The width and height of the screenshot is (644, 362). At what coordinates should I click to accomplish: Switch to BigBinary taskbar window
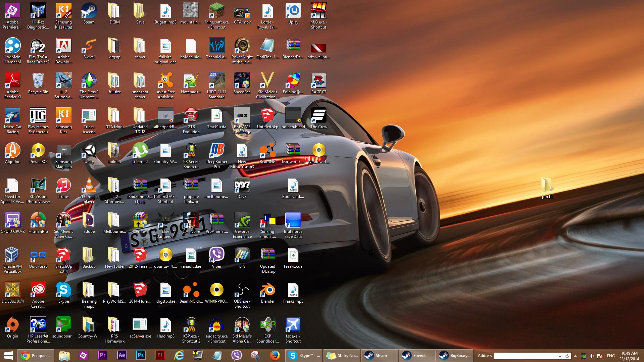pyautogui.click(x=455, y=355)
